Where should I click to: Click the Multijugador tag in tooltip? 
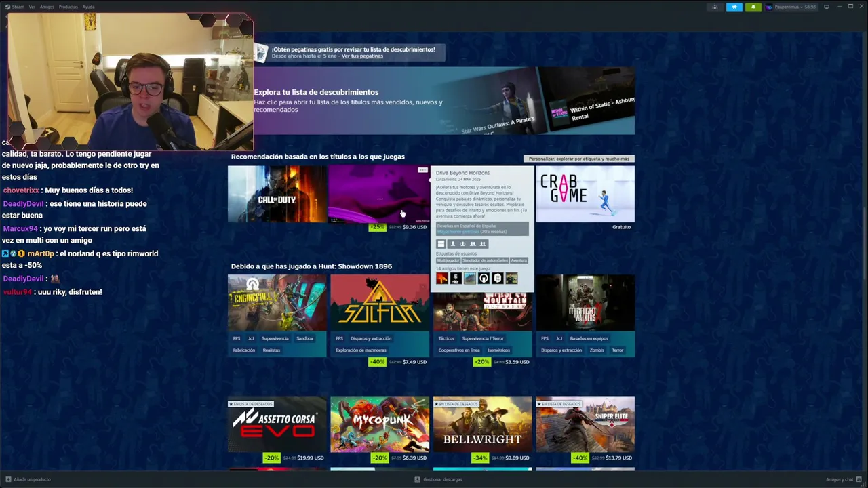(448, 260)
